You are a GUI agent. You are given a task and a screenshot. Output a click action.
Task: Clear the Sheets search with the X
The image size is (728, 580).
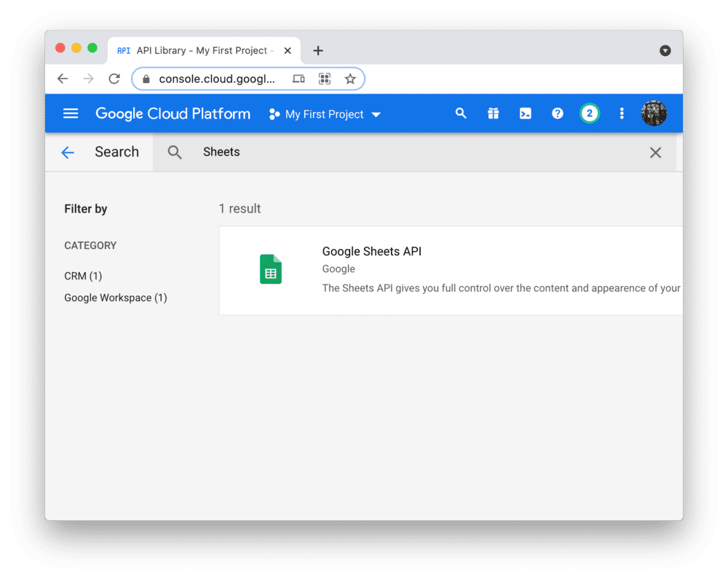(655, 152)
